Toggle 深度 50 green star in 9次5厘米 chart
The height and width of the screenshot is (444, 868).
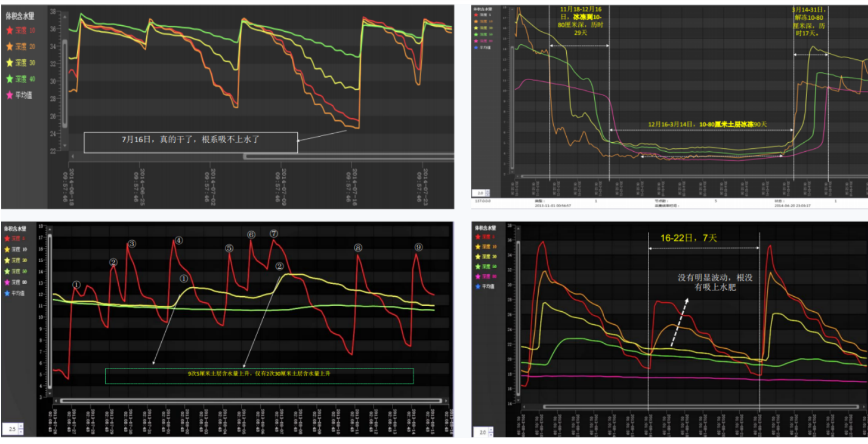7,272
